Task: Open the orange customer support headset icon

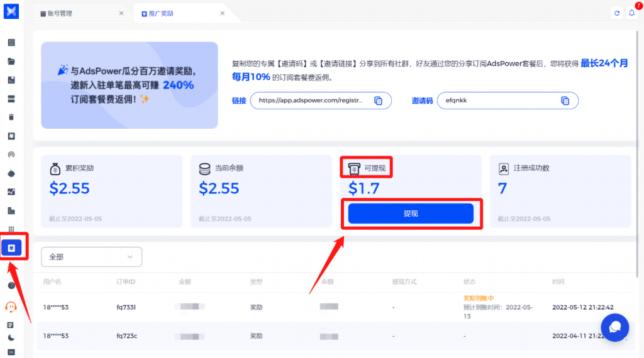Action: 11,306
